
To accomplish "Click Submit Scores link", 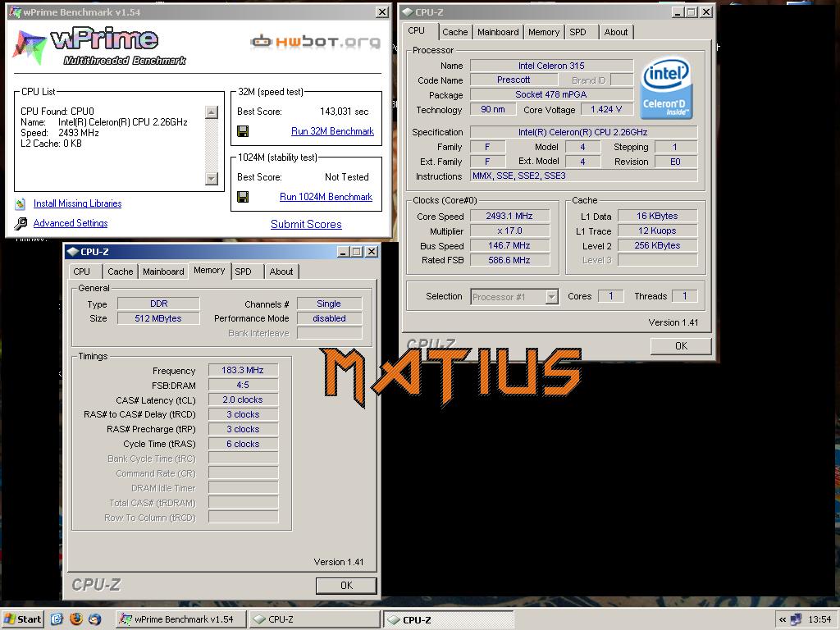I will [x=306, y=225].
